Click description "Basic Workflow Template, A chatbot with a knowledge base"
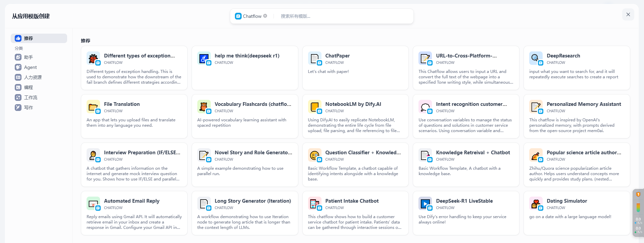Viewport: 644px width, 243px height. click(459, 171)
